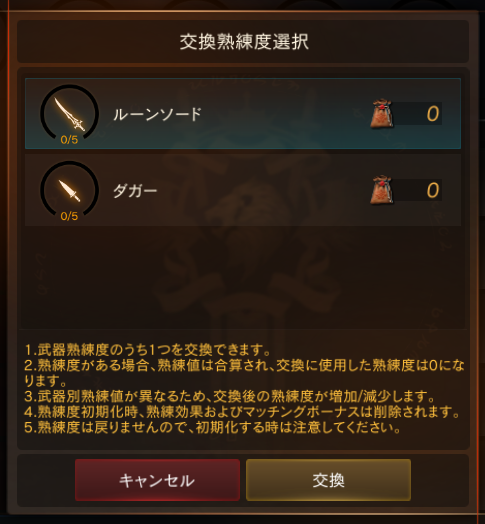Click note 1 about exchanging one weapon mastery
This screenshot has width=485, height=524.
pyautogui.click(x=147, y=350)
